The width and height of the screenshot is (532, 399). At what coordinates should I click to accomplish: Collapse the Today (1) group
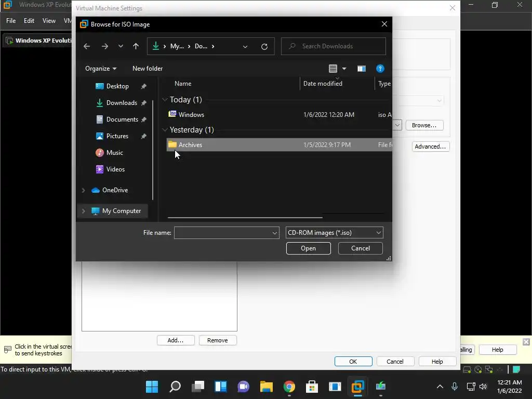point(165,100)
